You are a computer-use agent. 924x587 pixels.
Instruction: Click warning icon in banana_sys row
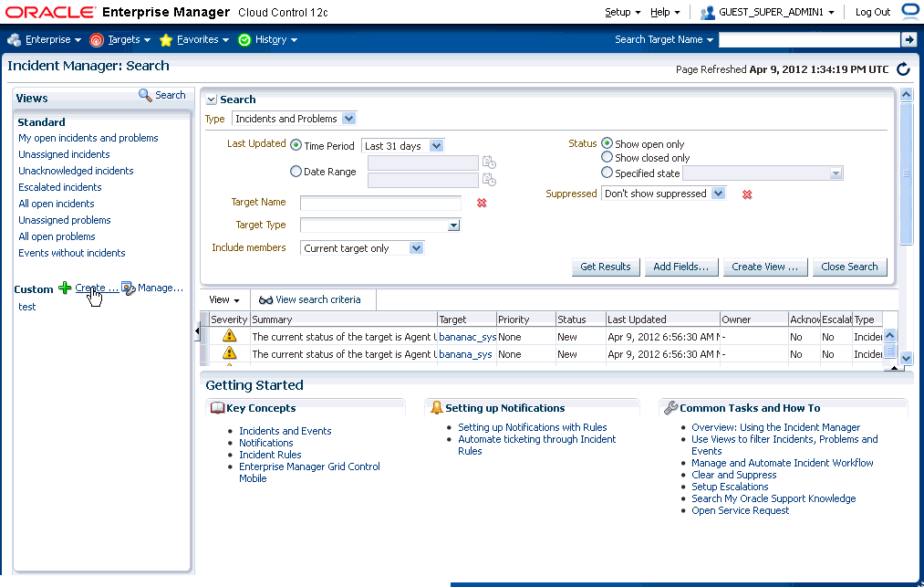coord(229,352)
